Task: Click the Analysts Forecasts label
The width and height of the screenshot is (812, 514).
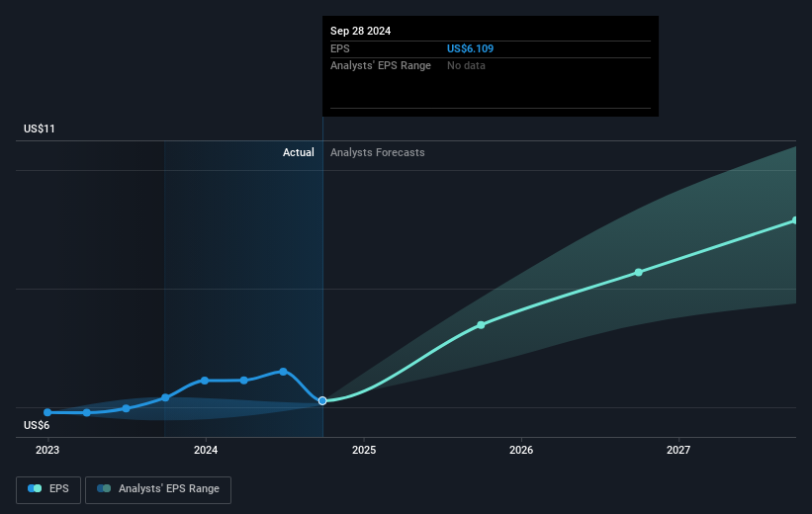Action: pos(378,152)
